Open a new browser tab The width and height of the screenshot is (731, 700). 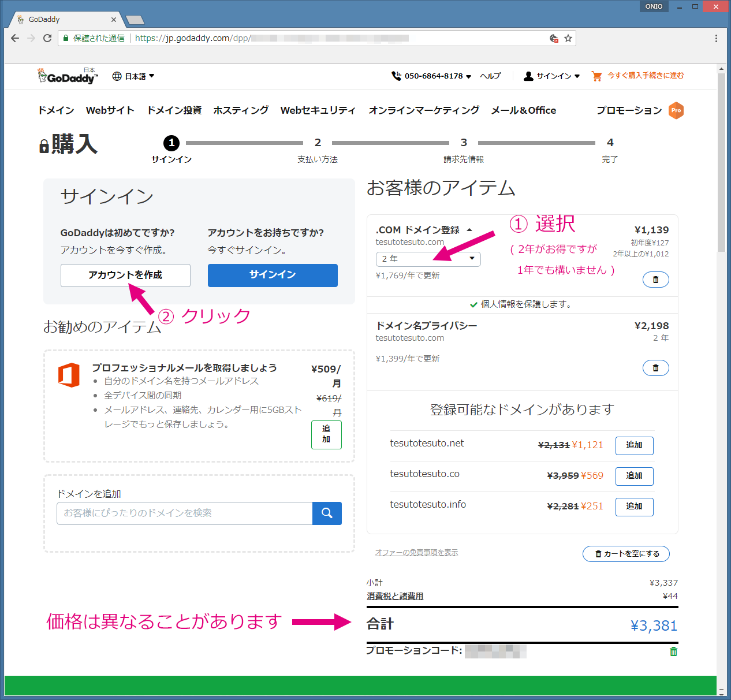click(135, 20)
